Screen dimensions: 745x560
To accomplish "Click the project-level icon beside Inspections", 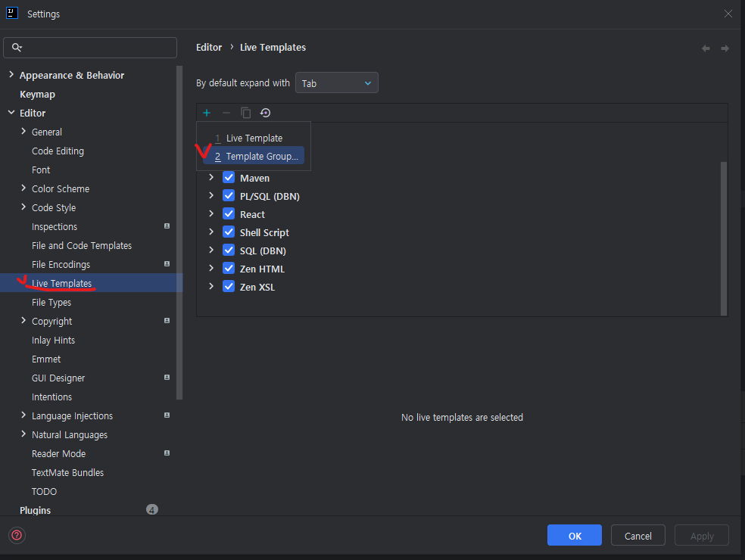I will 167,226.
